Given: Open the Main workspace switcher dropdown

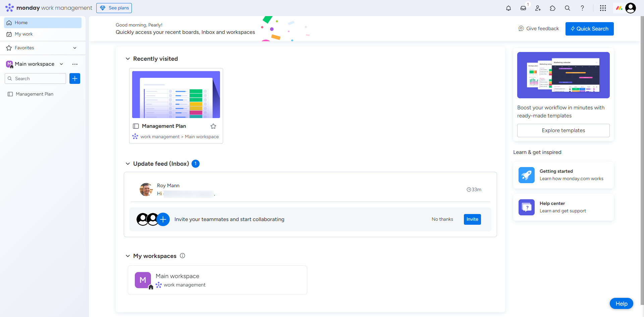Looking at the screenshot, I should [x=61, y=64].
